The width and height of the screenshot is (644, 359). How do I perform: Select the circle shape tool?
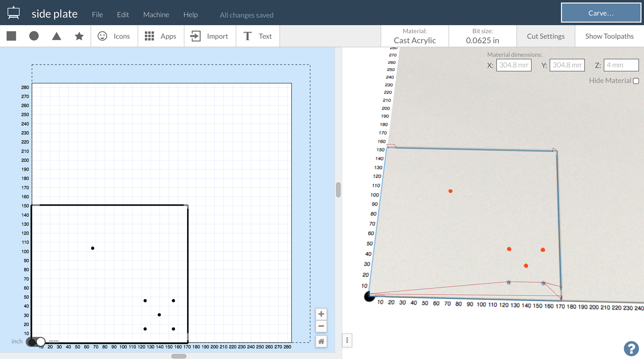click(34, 36)
